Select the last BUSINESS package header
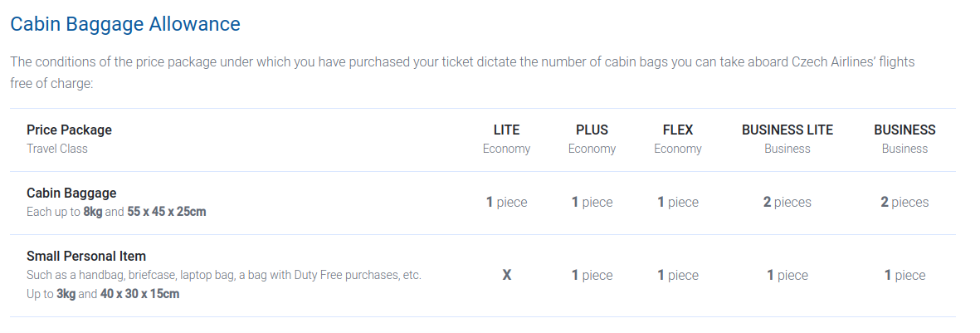The image size is (980, 333). pos(904,130)
